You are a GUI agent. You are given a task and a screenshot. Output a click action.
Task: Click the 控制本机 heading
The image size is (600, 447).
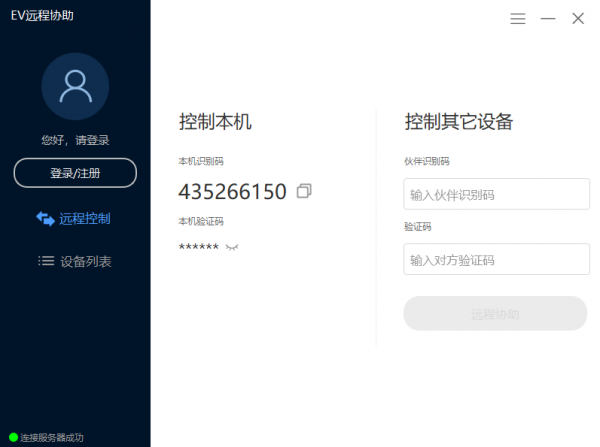[x=215, y=122]
